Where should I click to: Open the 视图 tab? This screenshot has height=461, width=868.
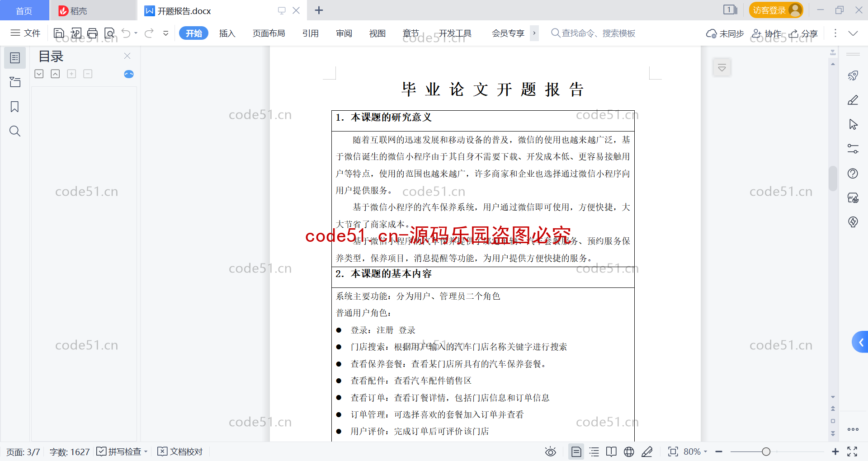click(377, 33)
